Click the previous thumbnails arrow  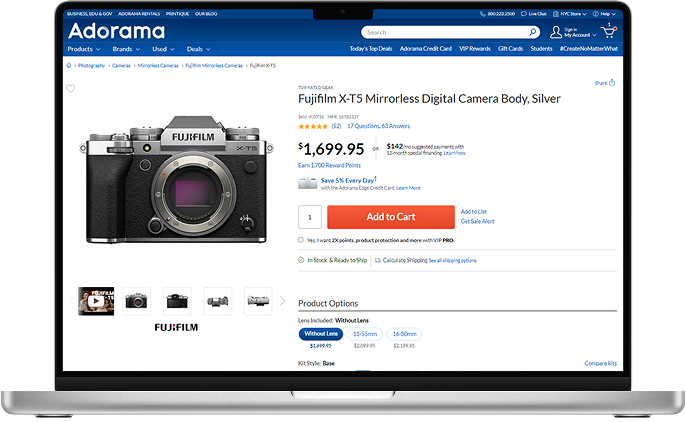73,301
